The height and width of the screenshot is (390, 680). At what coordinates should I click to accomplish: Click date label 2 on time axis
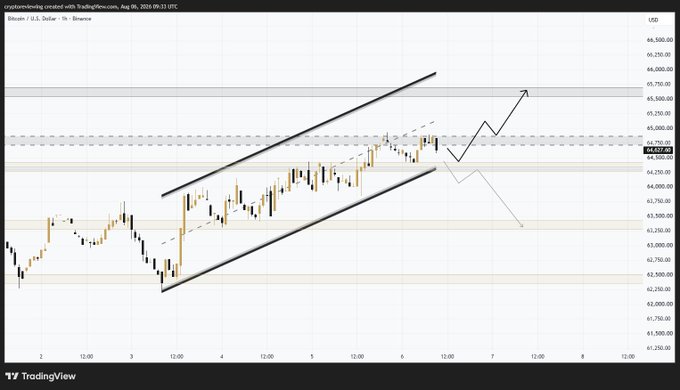(41, 357)
